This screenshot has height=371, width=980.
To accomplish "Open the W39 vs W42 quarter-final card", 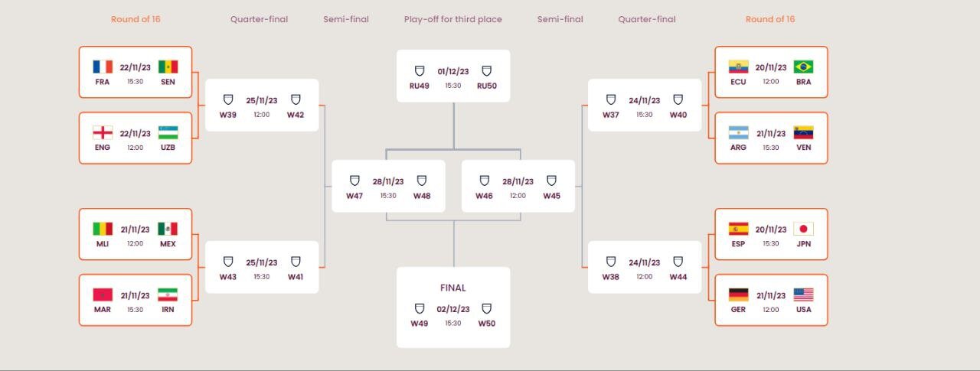I will [262, 105].
